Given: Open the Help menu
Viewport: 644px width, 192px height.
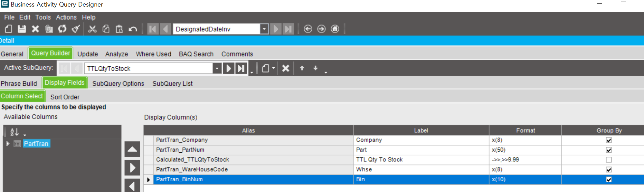Looking at the screenshot, I should [89, 17].
